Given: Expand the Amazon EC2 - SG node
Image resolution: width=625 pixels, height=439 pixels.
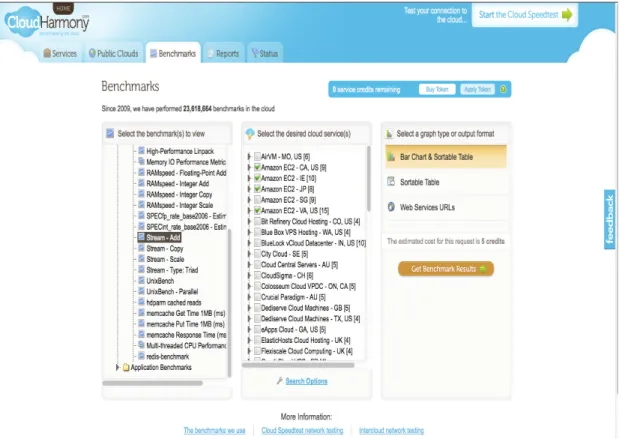Looking at the screenshot, I should point(249,199).
